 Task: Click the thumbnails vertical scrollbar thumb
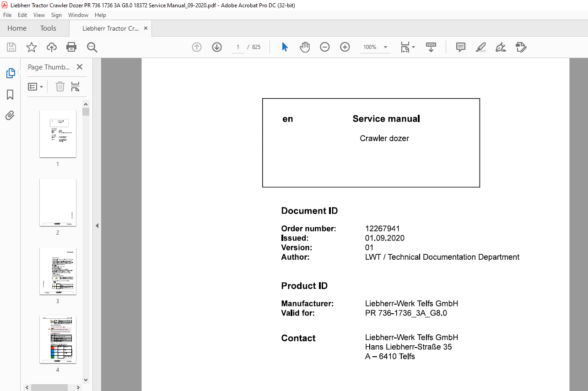(86, 112)
